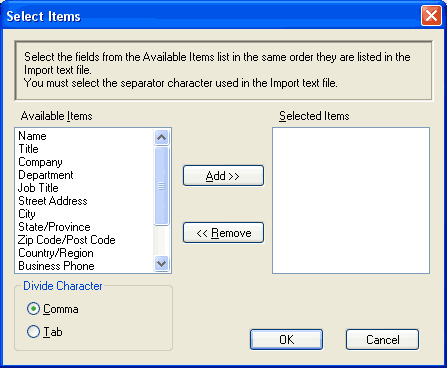This screenshot has height=368, width=447.
Task: Choose Street Address from the list
Action: tap(53, 201)
